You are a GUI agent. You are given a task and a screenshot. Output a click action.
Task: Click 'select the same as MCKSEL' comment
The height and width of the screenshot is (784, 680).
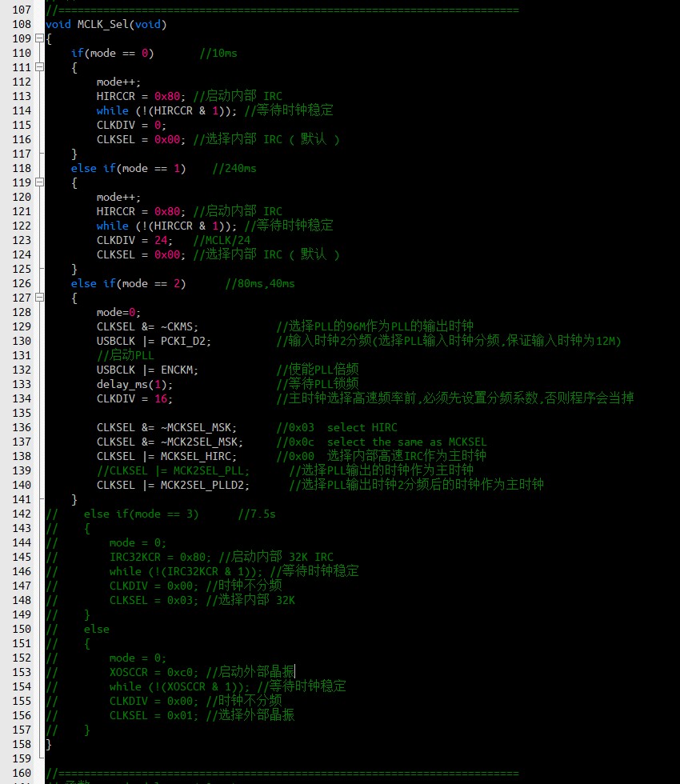(407, 442)
